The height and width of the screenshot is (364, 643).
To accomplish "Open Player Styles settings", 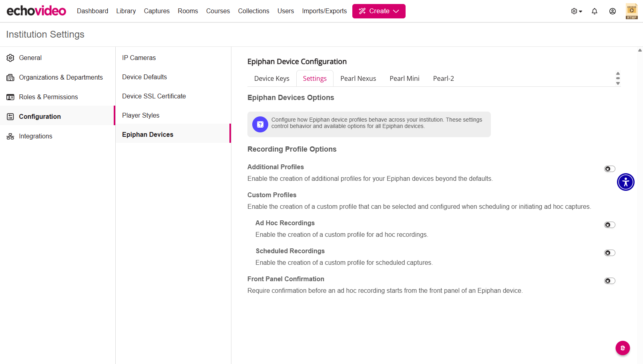I will pyautogui.click(x=173, y=116).
